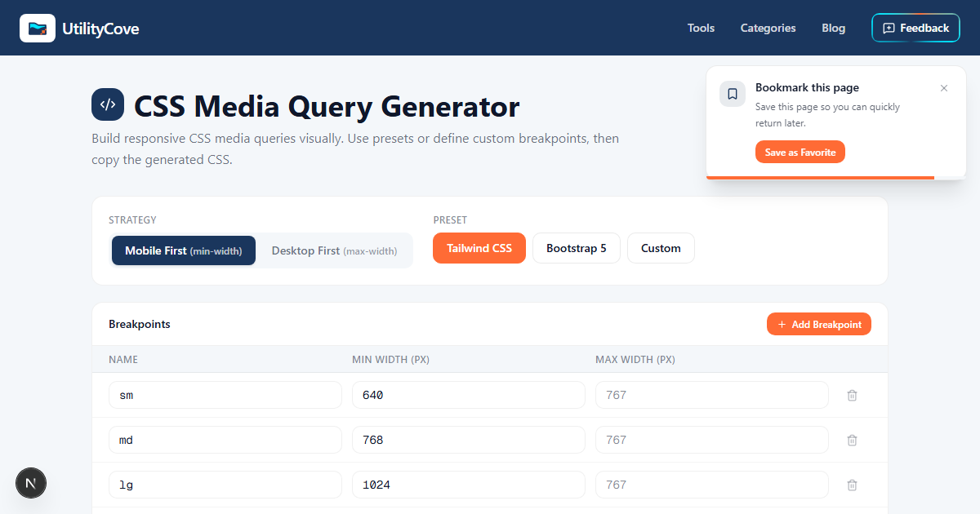Choose the Tailwind CSS preset
The width and height of the screenshot is (980, 514).
coord(479,248)
